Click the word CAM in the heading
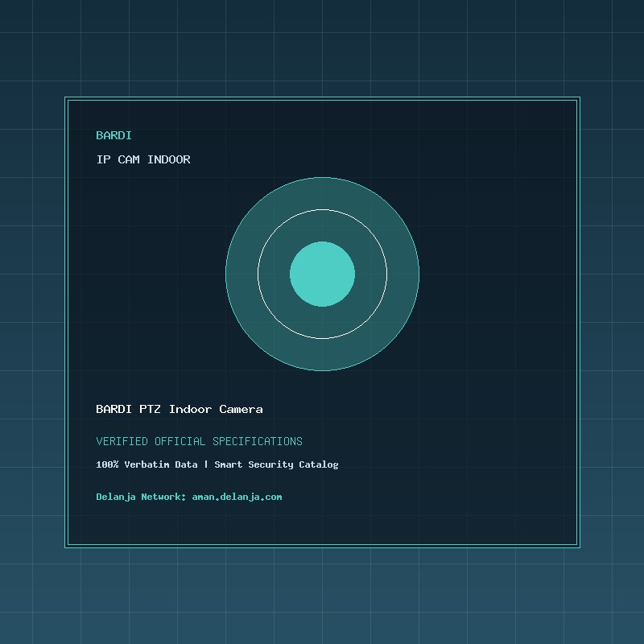This screenshot has width=644, height=644. (129, 159)
